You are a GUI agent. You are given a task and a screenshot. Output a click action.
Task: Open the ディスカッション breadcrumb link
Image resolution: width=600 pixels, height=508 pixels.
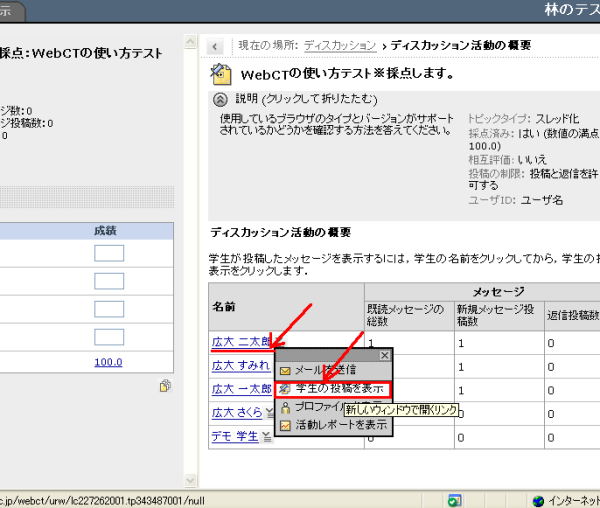(340, 46)
